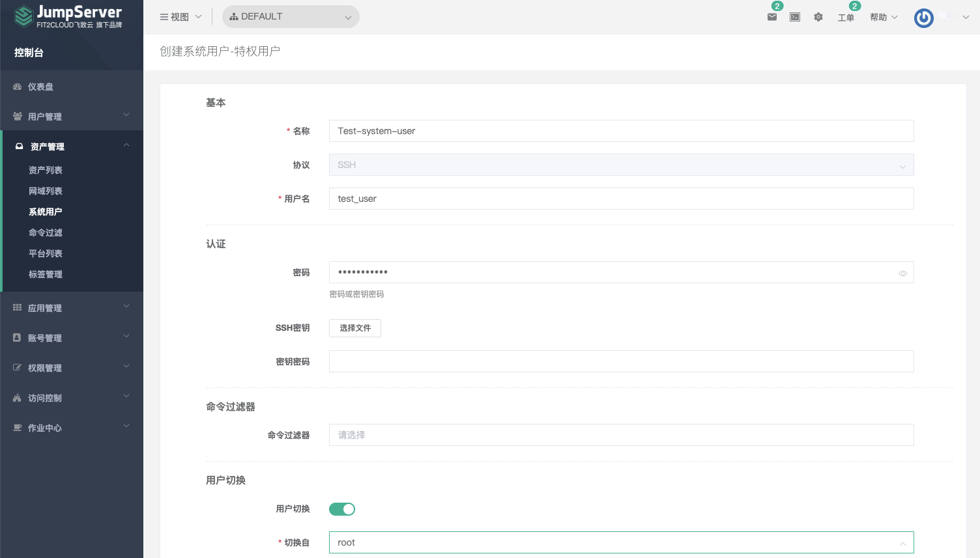980x558 pixels.
Task: Select 平台列表 from the sidebar
Action: click(x=45, y=253)
